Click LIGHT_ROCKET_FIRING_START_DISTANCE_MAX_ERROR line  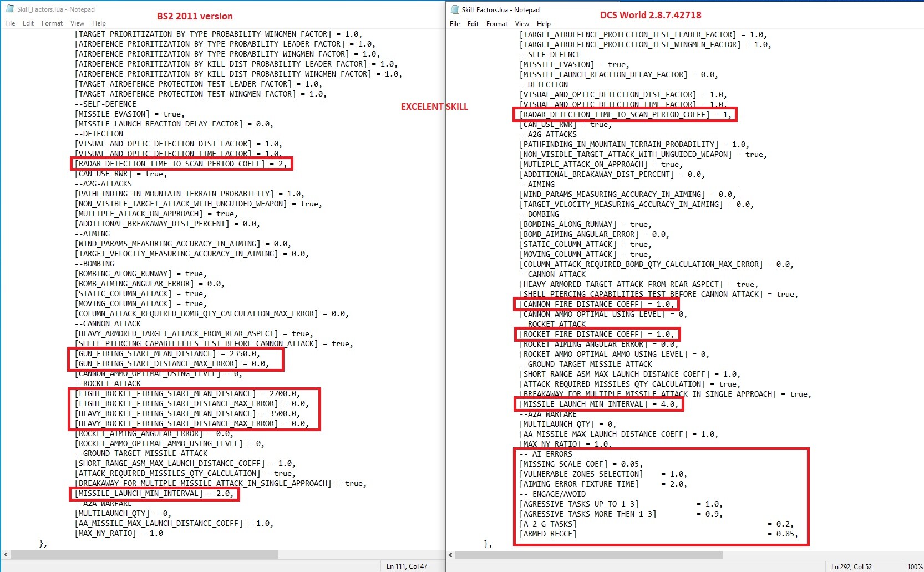click(192, 403)
